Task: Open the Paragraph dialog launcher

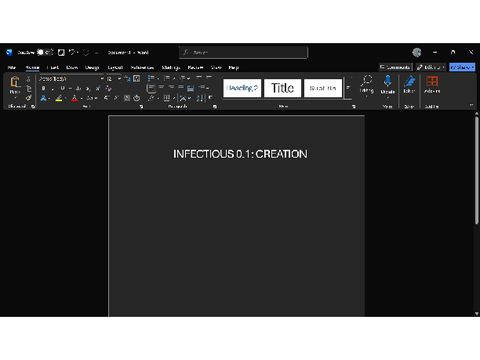Action: pos(215,107)
